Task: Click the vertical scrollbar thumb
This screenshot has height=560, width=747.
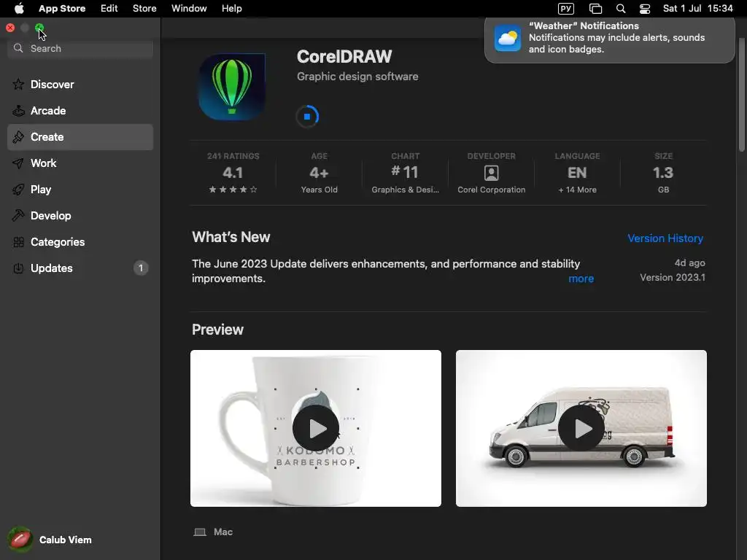Action: coord(741,94)
